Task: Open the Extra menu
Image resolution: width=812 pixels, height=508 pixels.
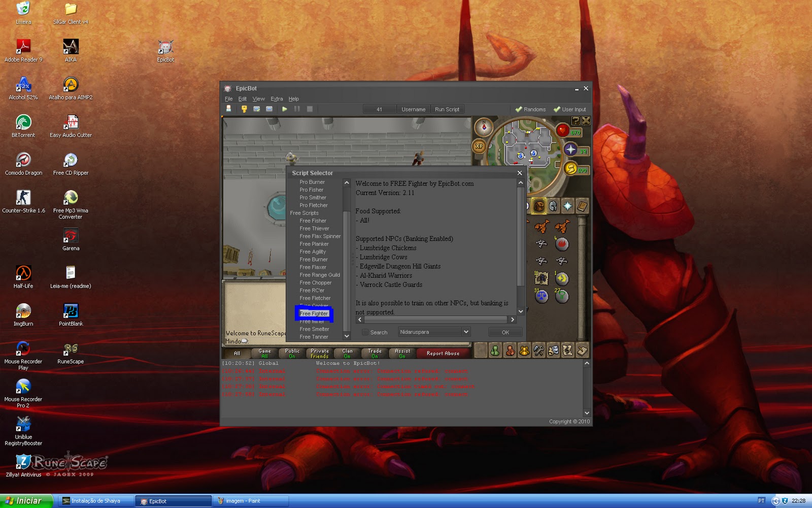Action: [x=277, y=99]
